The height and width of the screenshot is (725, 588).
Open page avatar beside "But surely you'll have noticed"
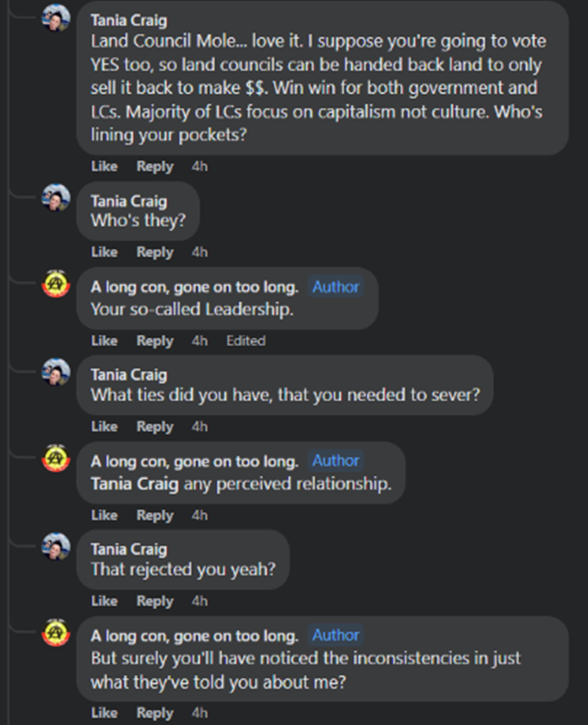(x=56, y=633)
